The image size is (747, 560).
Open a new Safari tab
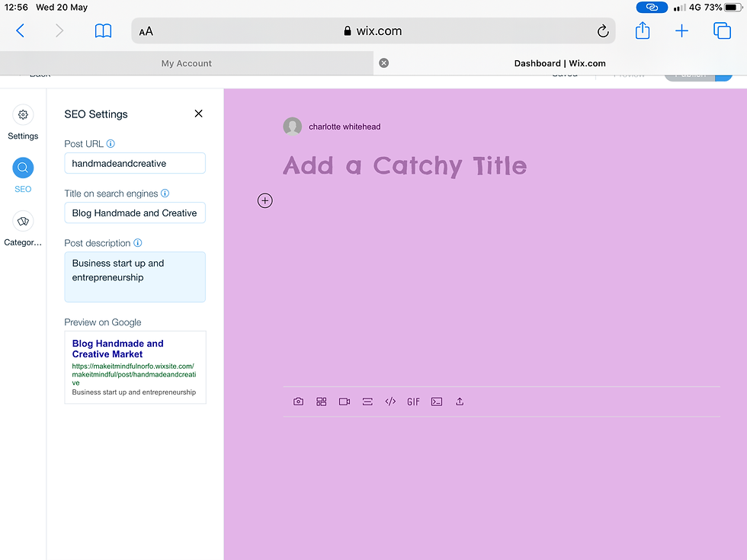pyautogui.click(x=681, y=31)
